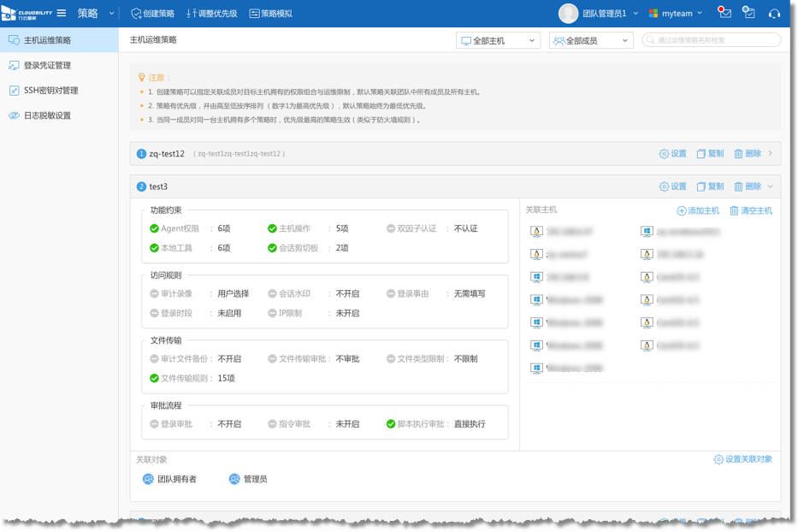Open the 团队管理员1 account dropdown

(610, 14)
